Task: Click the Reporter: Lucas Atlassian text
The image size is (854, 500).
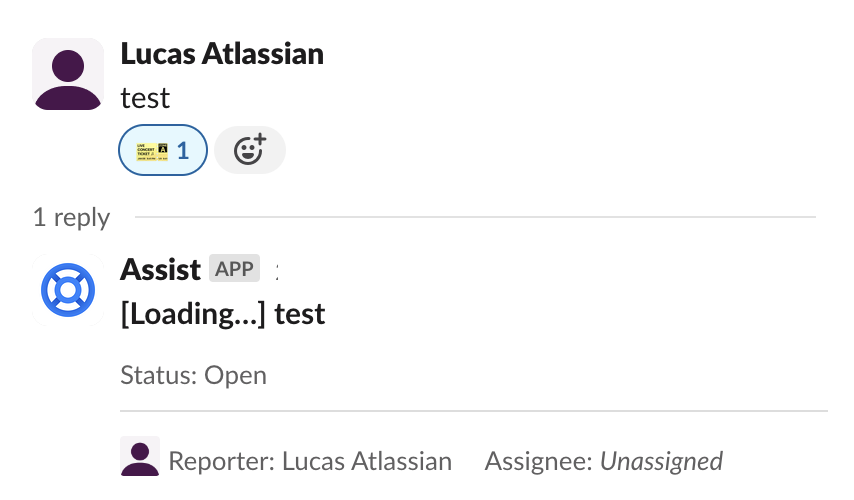Action: pyautogui.click(x=310, y=461)
